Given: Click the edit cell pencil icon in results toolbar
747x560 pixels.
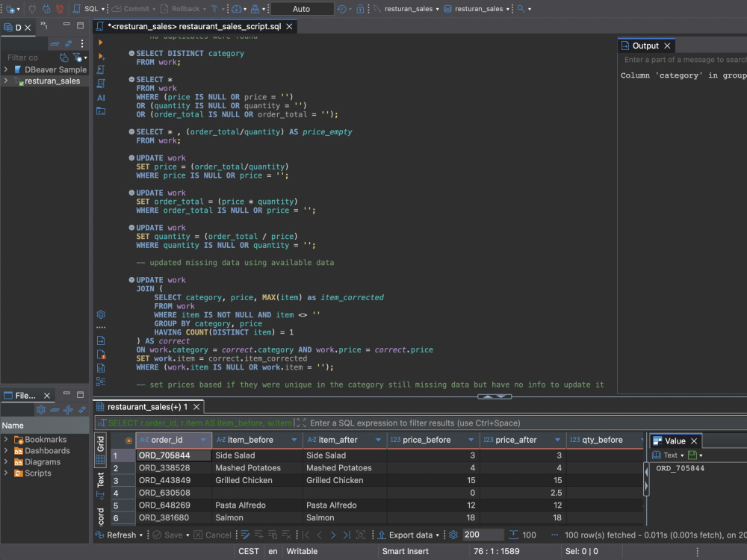Looking at the screenshot, I should [245, 535].
